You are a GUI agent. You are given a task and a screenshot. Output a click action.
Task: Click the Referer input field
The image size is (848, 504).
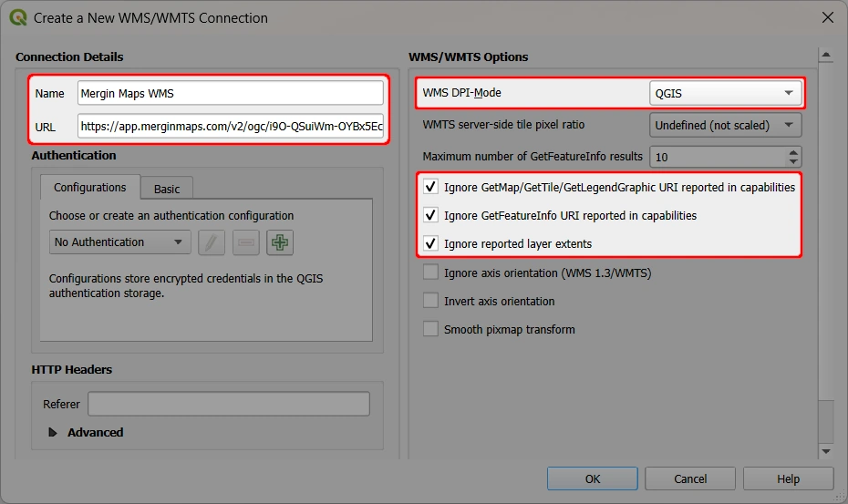click(x=229, y=404)
